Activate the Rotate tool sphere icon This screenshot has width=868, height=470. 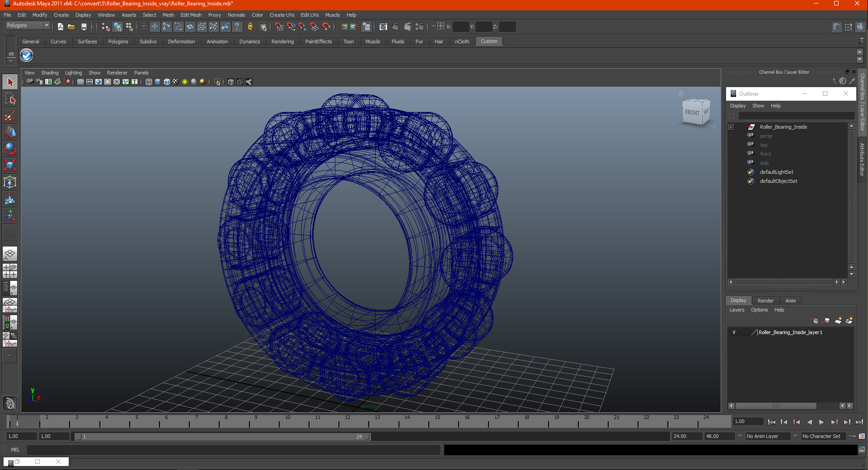[10, 149]
